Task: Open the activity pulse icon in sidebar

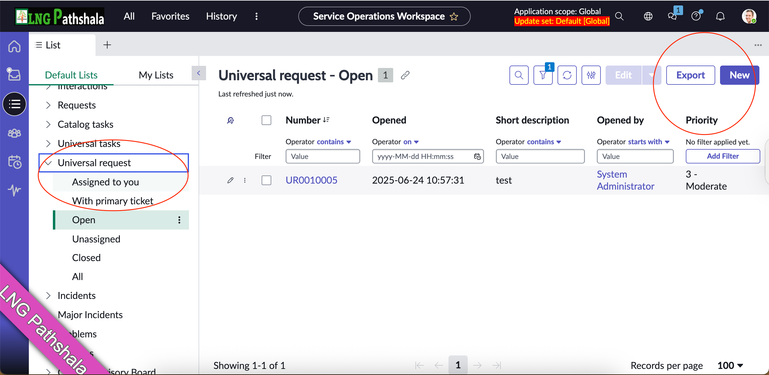Action: [14, 190]
